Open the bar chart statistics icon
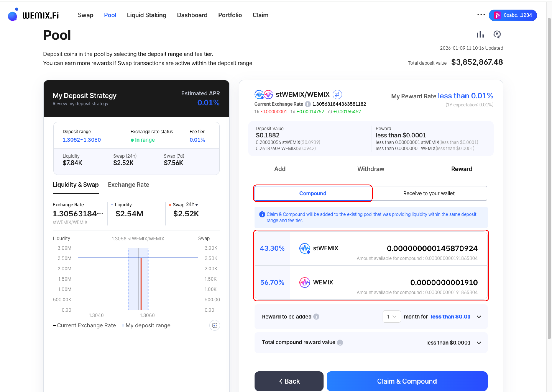 click(480, 34)
